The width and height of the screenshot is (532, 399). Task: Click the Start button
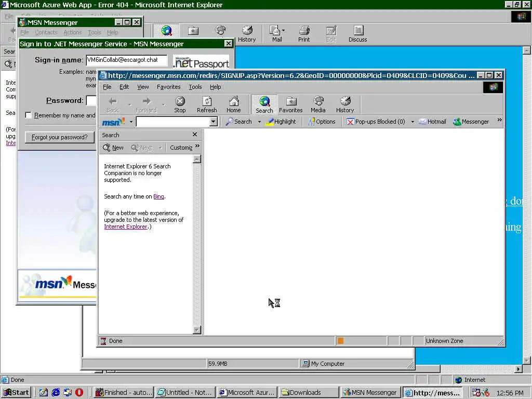coord(16,393)
